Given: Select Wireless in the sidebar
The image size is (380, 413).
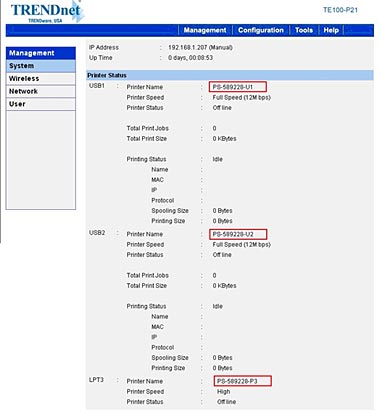Looking at the screenshot, I should (x=41, y=79).
